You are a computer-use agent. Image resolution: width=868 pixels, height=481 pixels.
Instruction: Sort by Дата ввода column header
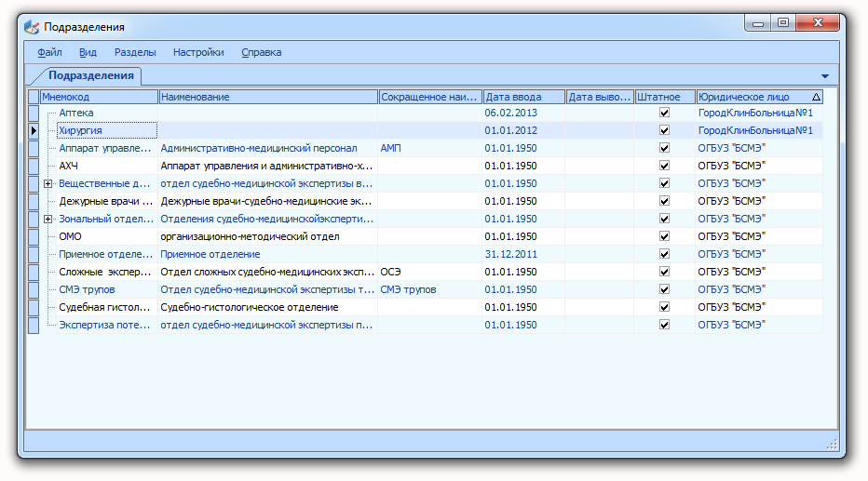click(x=524, y=97)
